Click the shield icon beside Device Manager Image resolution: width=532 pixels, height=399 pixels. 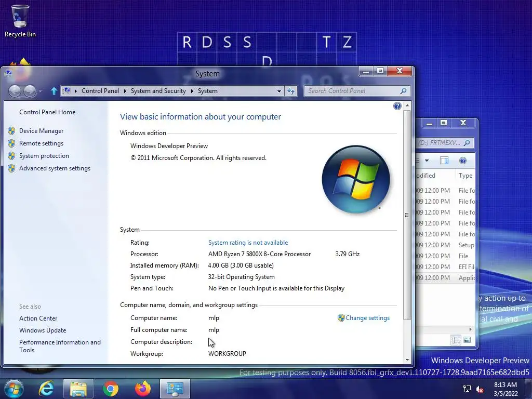11,131
